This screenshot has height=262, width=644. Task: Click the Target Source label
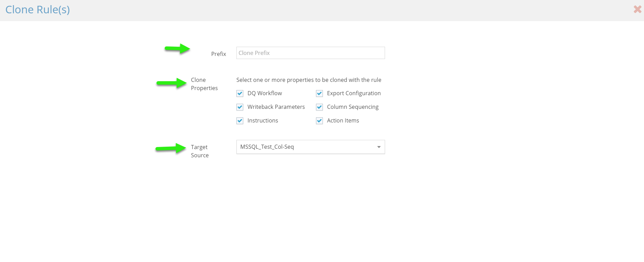pos(200,151)
